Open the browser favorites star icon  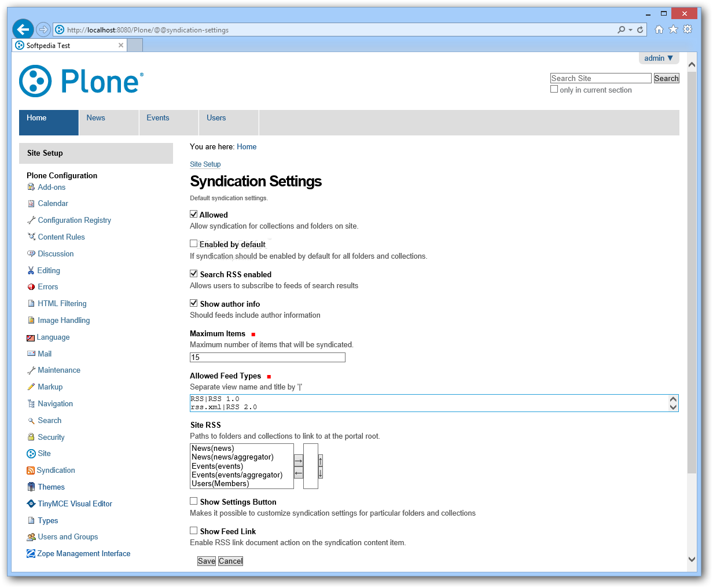click(x=673, y=30)
